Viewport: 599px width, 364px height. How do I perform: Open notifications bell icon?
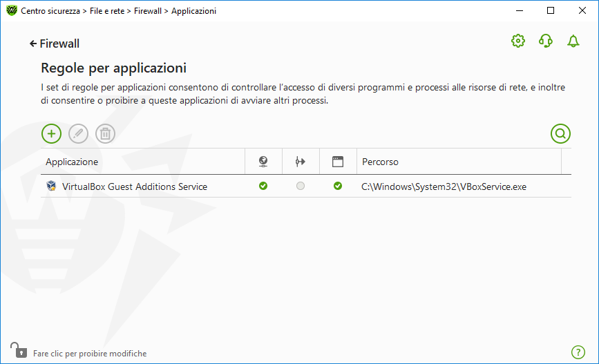click(x=573, y=41)
